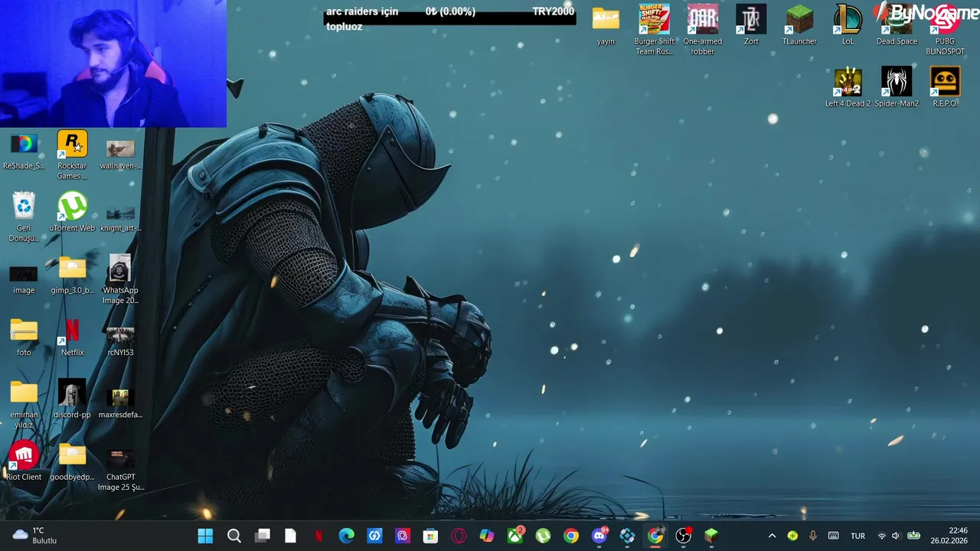This screenshot has height=551, width=980.
Task: Open the goodbyedp folder
Action: click(72, 461)
